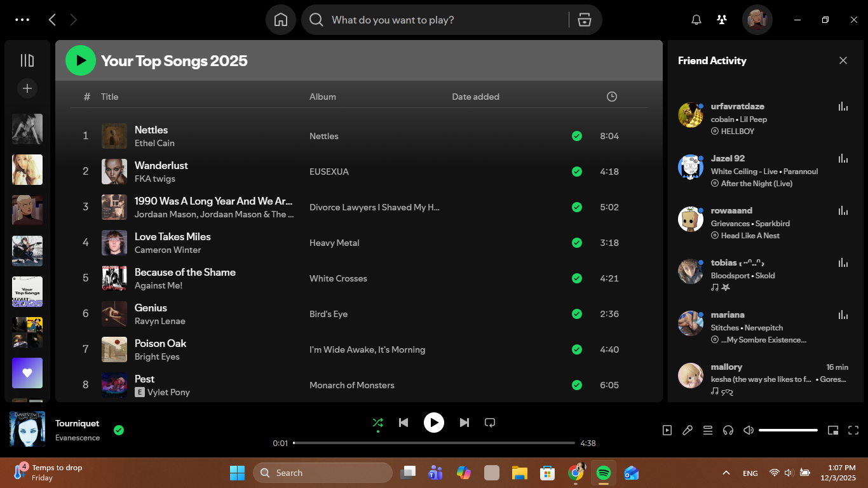Open artist Ethel Cain link
Screen dimensions: 868x488
tap(154, 143)
